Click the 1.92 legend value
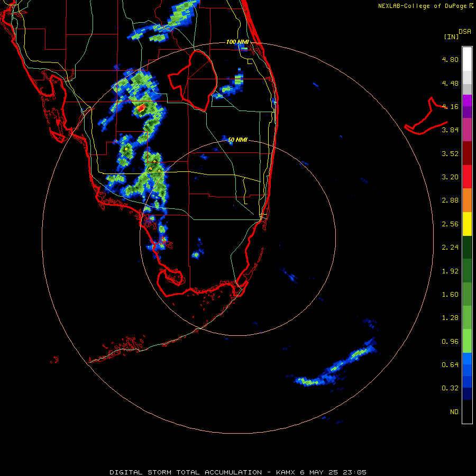The image size is (476, 476). click(x=450, y=271)
